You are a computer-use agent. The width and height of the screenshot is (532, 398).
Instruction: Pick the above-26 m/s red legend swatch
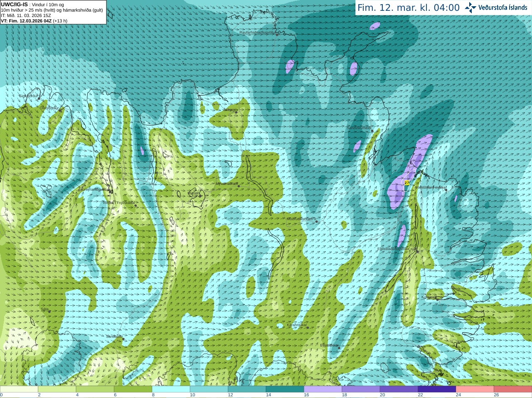pyautogui.click(x=513, y=389)
